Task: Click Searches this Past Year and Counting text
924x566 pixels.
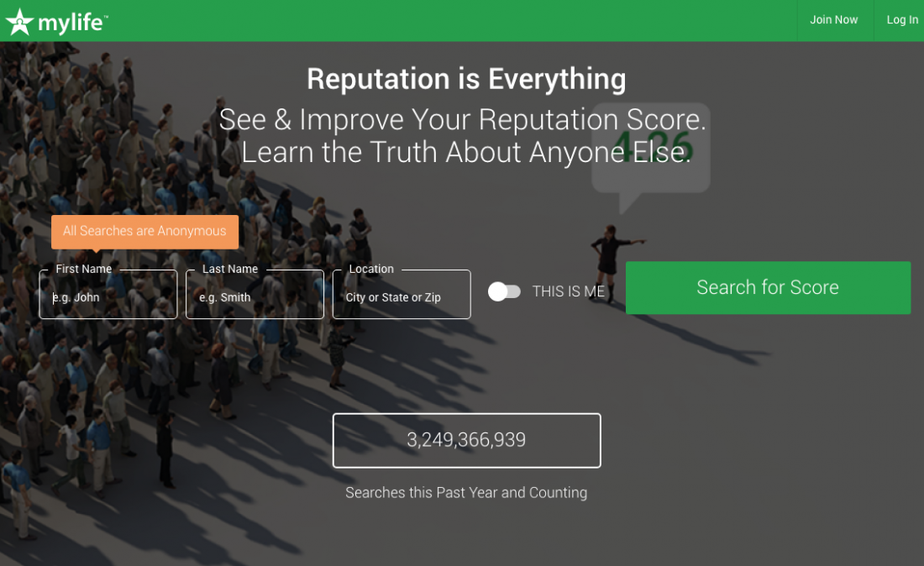Action: pyautogui.click(x=466, y=492)
